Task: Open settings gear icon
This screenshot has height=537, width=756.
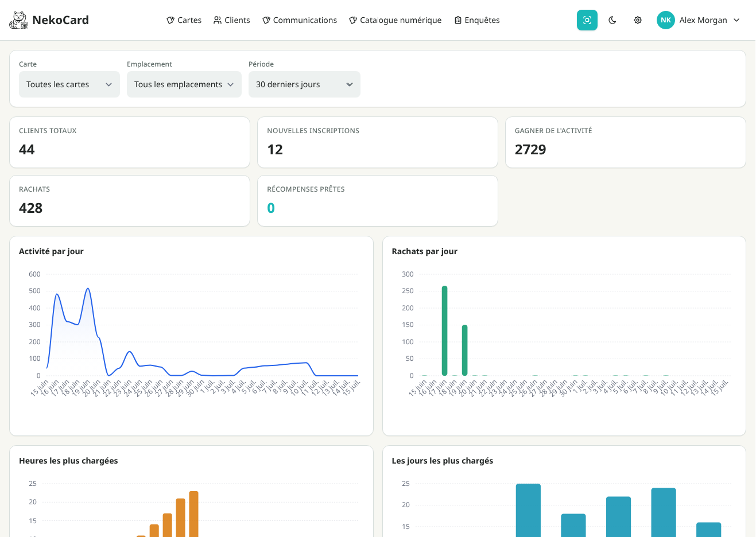Action: (638, 20)
